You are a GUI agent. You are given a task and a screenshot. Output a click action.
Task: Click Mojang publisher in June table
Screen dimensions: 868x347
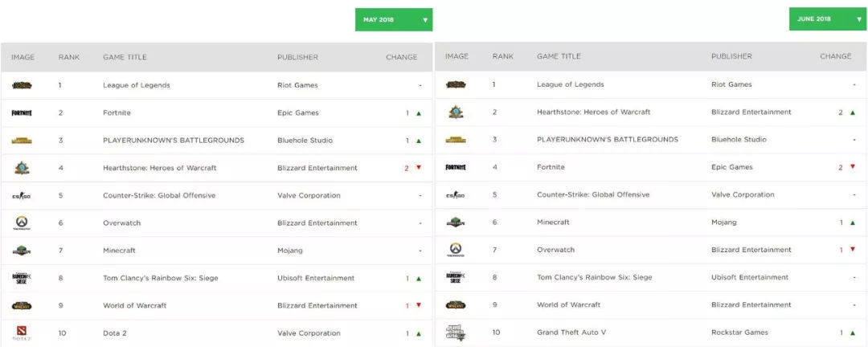click(x=724, y=222)
